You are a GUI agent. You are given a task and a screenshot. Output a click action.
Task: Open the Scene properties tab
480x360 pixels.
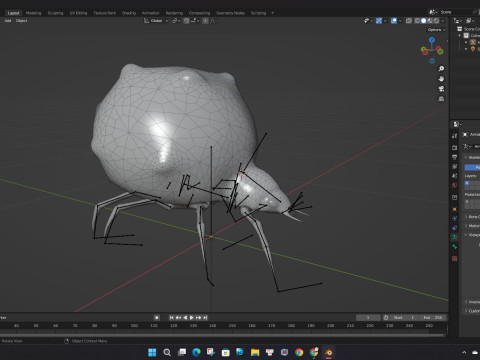coord(454,175)
